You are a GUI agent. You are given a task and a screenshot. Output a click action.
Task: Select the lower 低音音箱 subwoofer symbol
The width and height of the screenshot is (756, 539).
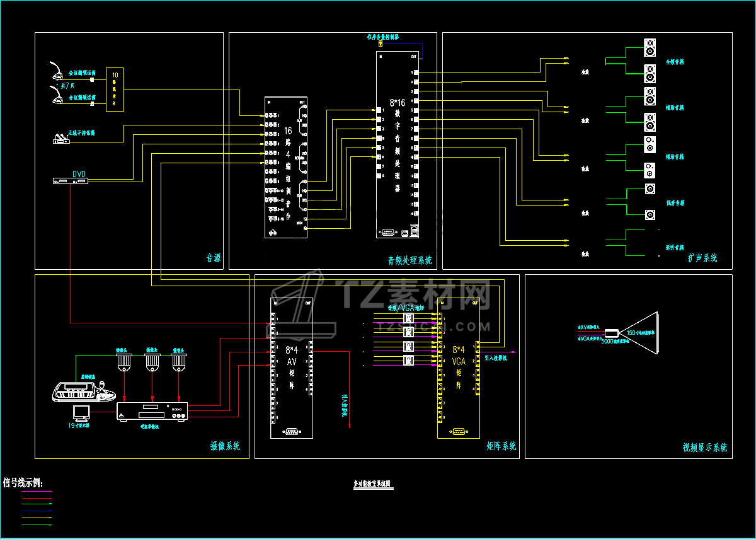point(650,215)
